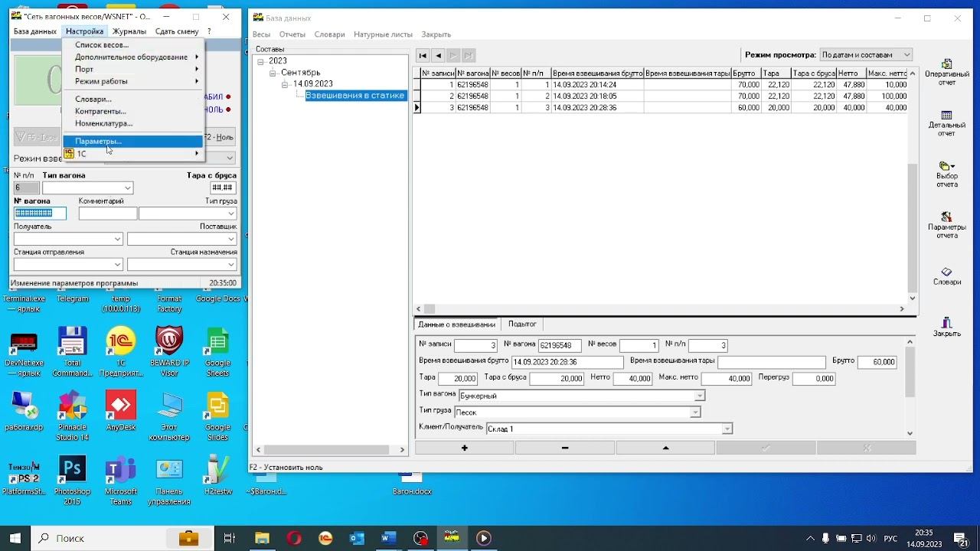
Task: Click into № вагона field in WSNET window
Action: click(40, 214)
